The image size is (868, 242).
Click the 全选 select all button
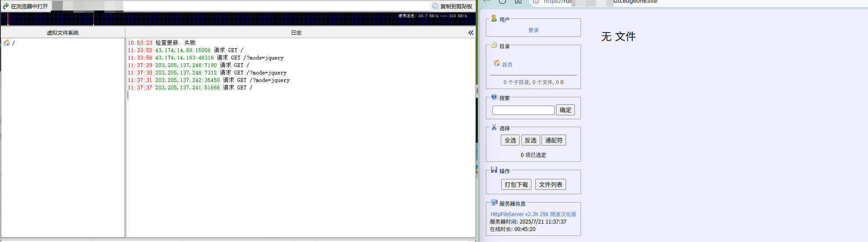(x=510, y=140)
